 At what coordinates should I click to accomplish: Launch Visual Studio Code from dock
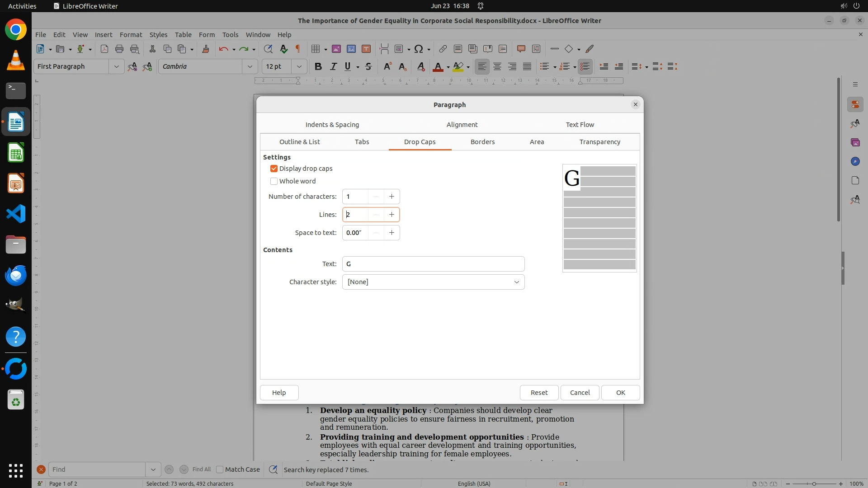point(16,214)
